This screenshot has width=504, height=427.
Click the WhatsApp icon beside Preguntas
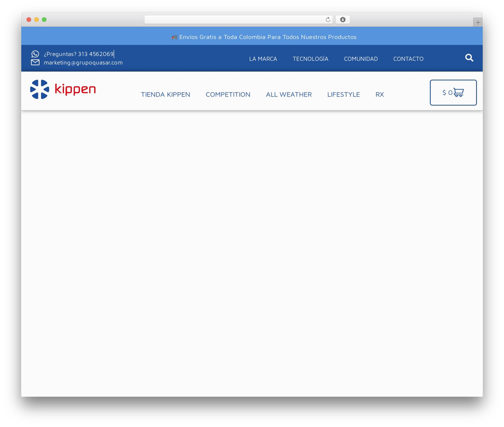[x=35, y=54]
